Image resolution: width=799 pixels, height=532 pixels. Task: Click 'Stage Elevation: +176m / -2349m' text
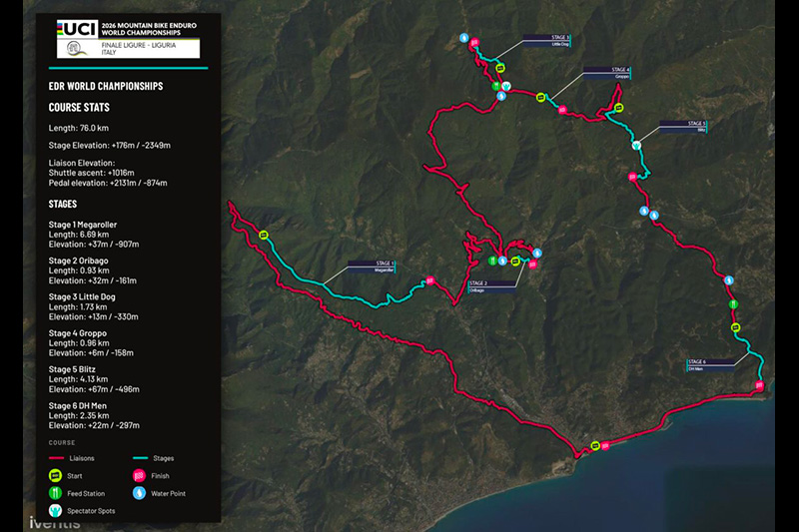pyautogui.click(x=110, y=145)
